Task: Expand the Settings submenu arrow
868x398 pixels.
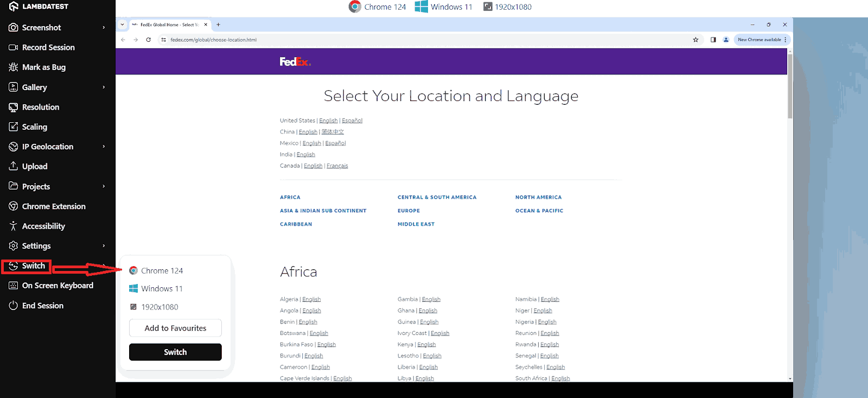Action: [104, 246]
